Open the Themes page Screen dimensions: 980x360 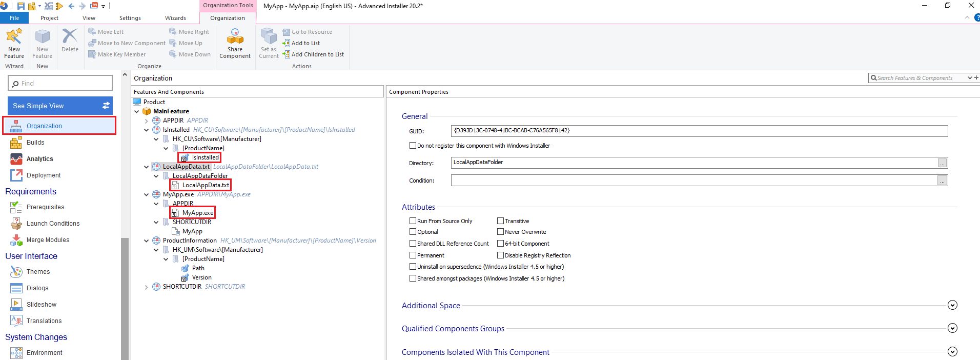click(x=38, y=272)
